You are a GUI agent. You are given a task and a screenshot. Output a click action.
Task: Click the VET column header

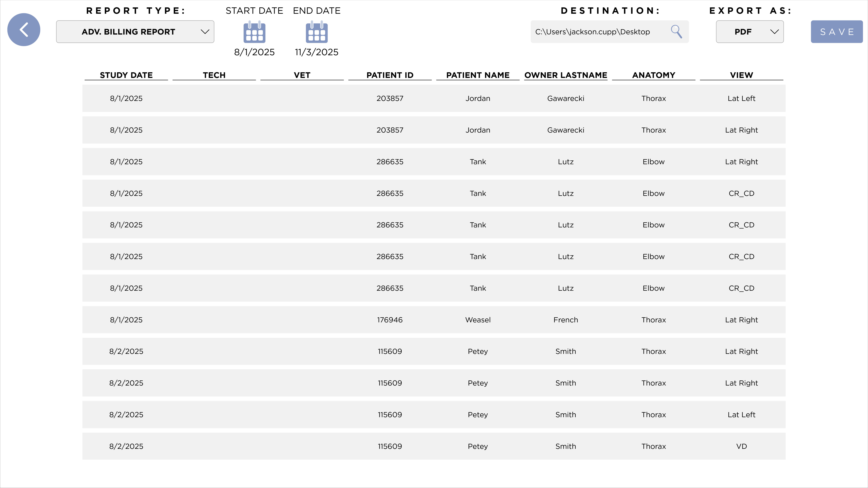pos(302,75)
